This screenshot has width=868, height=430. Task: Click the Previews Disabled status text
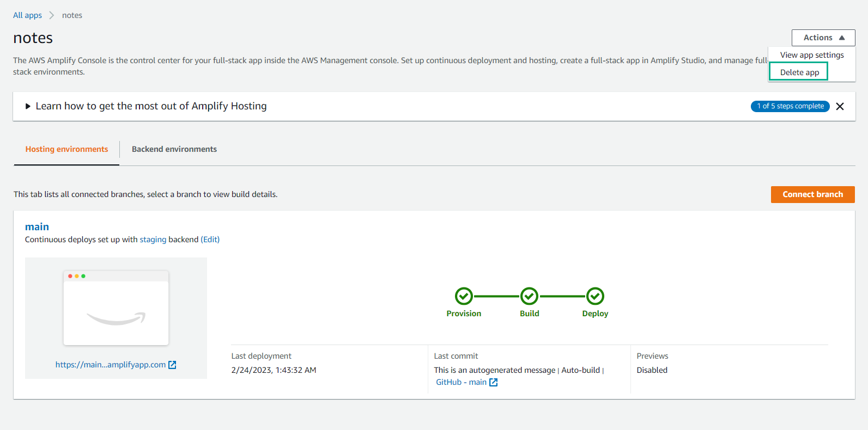pos(652,370)
